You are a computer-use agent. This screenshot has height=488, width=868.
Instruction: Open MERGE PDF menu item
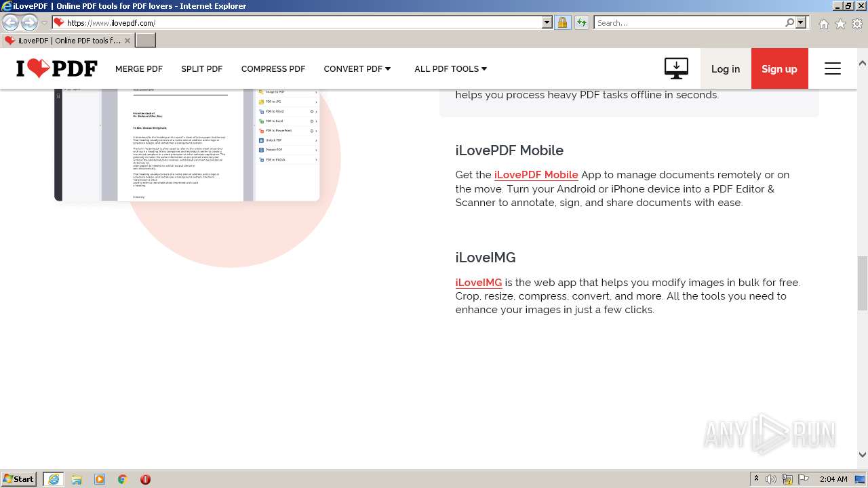pos(139,68)
